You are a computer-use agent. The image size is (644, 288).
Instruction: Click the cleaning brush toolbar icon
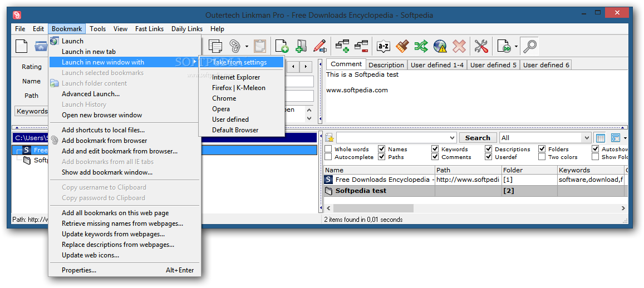(x=402, y=46)
